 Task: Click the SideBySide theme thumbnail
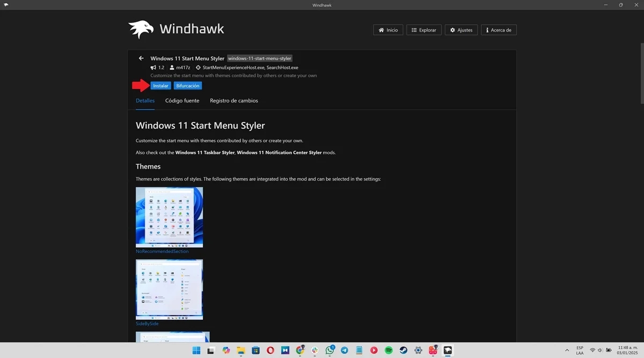click(x=169, y=289)
